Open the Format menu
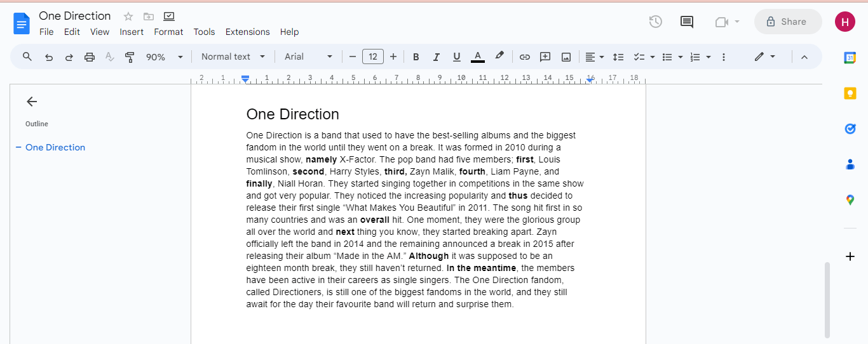868x344 pixels. click(x=168, y=32)
